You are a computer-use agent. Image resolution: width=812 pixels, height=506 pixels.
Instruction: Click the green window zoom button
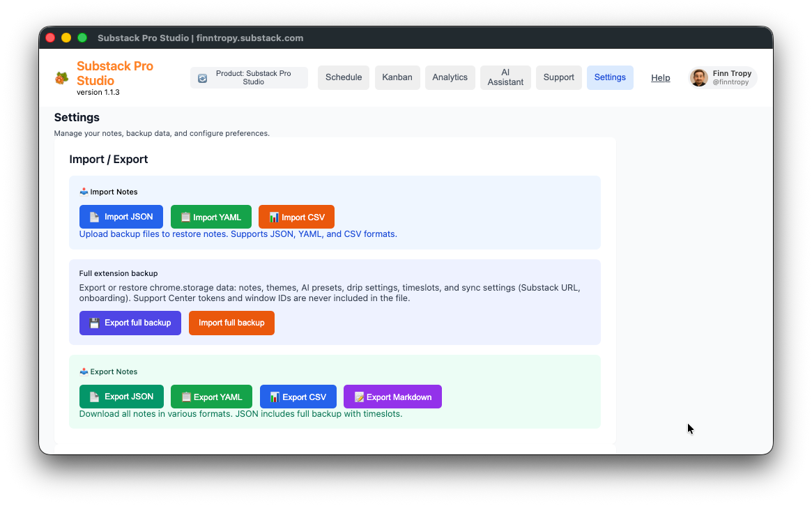coord(82,38)
